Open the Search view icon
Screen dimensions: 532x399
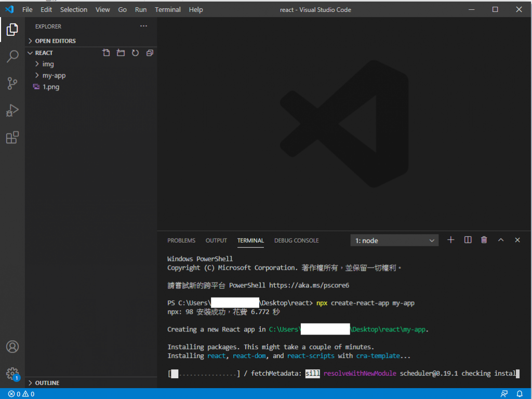[x=12, y=56]
